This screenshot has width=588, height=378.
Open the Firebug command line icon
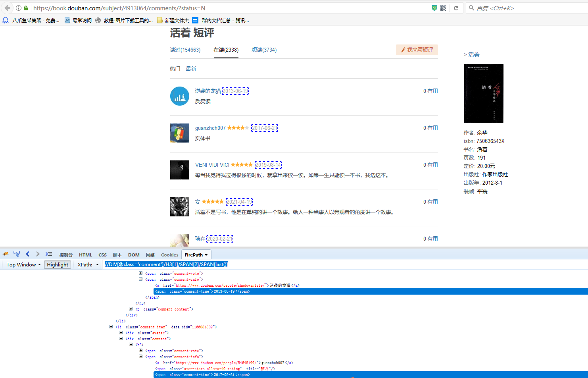49,254
